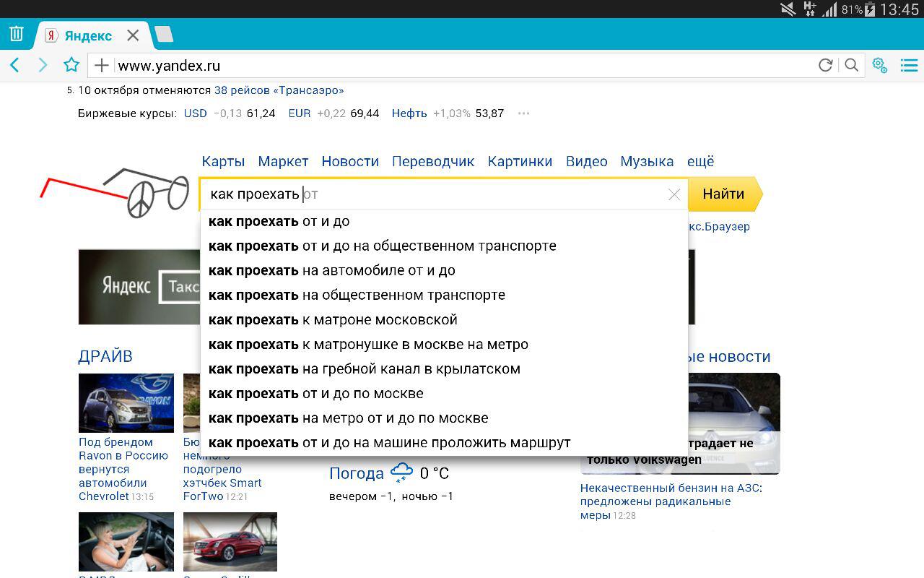This screenshot has width=924, height=578.
Task: Close the Яндекс browser tab
Action: [133, 35]
